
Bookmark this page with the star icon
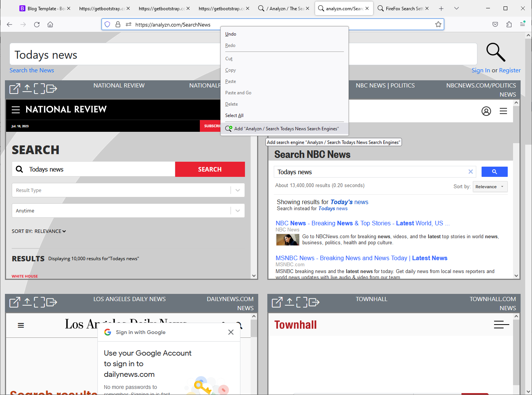438,25
